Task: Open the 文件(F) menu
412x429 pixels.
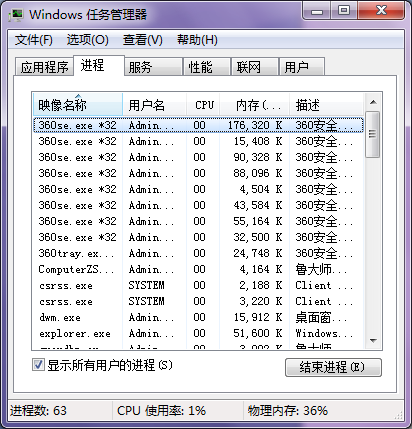Action: [34, 40]
